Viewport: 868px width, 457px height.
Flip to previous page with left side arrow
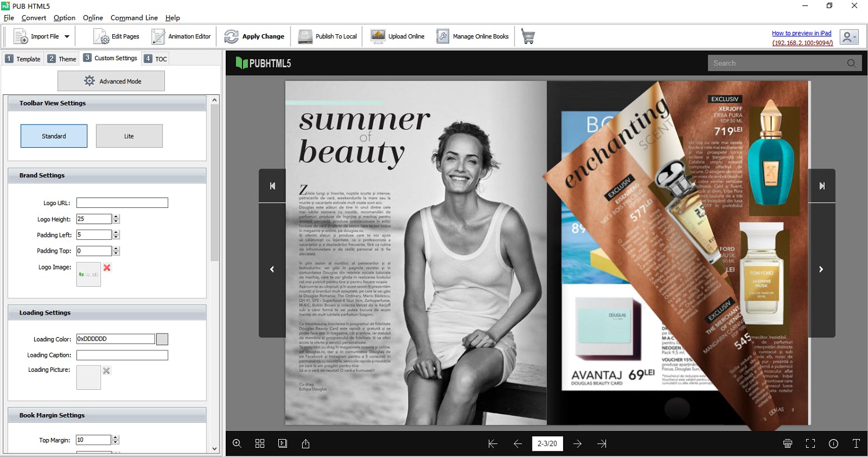[272, 270]
